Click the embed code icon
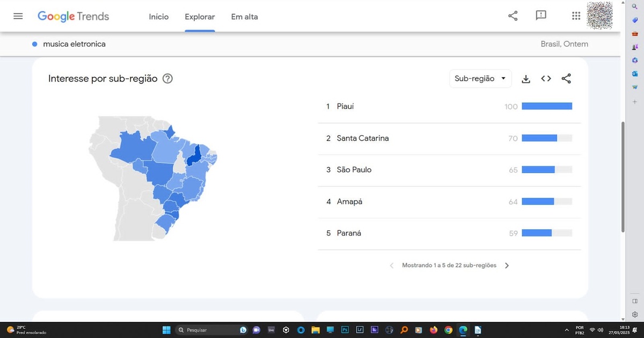Screen dimensions: 644x338 546,79
